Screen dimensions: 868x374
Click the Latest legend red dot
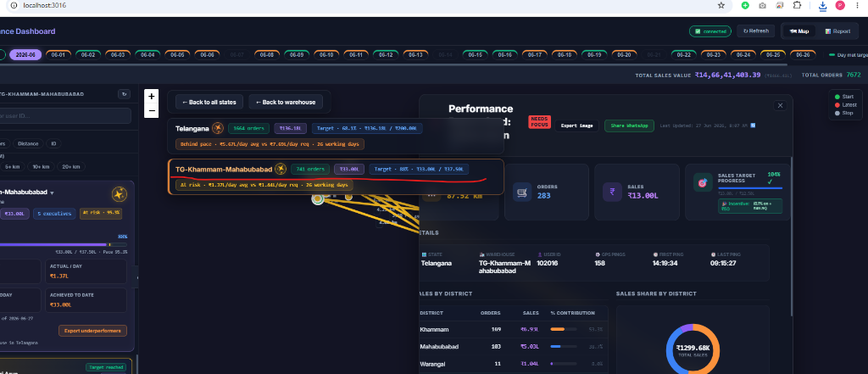point(837,104)
